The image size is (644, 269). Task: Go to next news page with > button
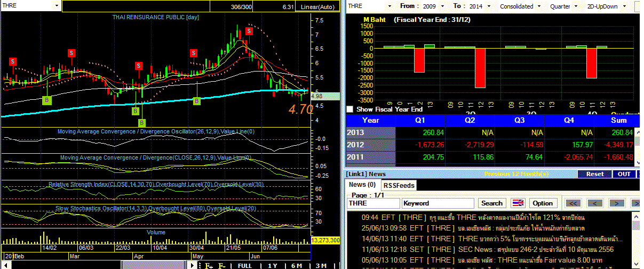(617, 203)
